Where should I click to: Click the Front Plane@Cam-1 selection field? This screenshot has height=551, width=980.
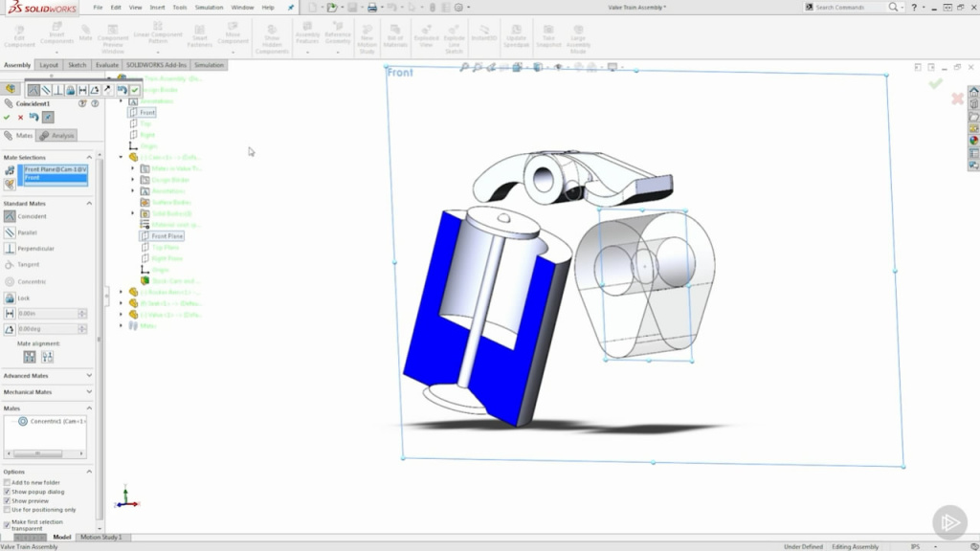click(57, 169)
